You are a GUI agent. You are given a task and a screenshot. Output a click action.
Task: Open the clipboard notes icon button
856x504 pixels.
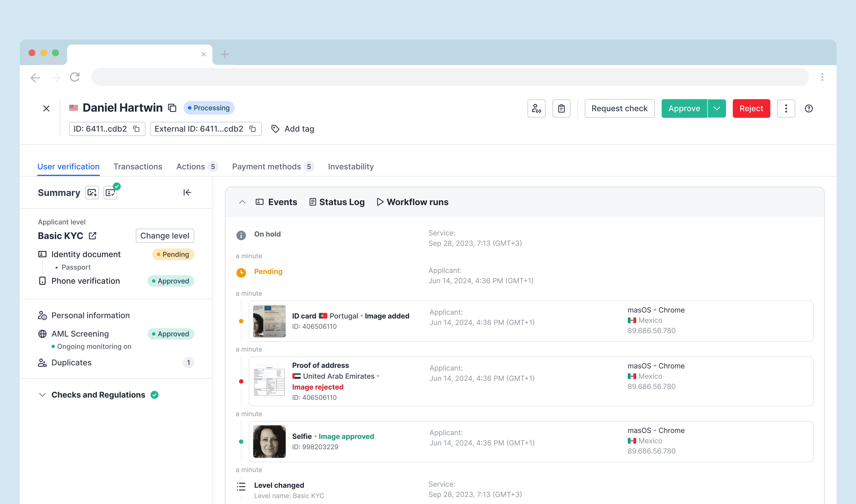(561, 108)
